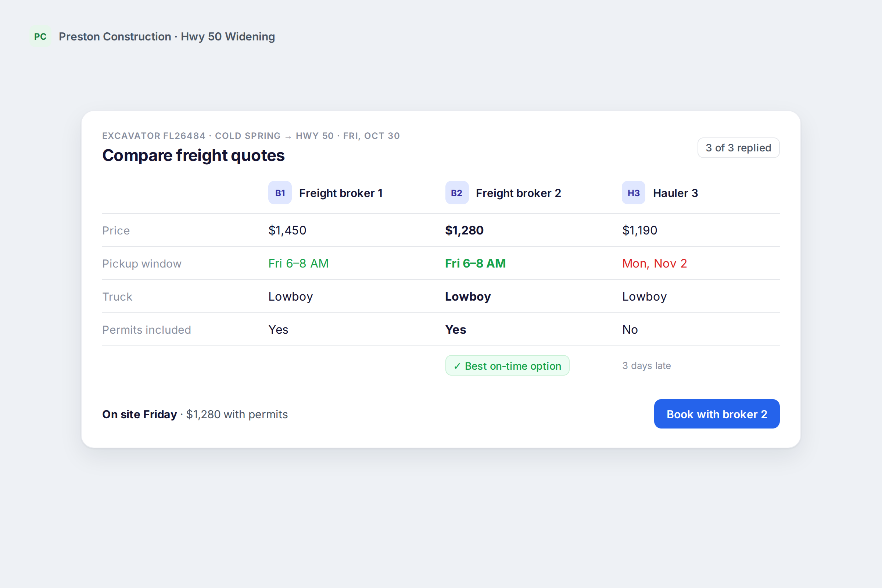Select the 'Best on-time option' badge

click(507, 366)
